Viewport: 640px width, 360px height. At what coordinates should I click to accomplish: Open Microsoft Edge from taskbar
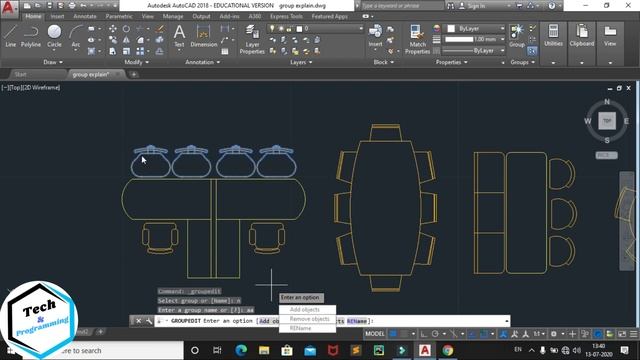(x=241, y=350)
